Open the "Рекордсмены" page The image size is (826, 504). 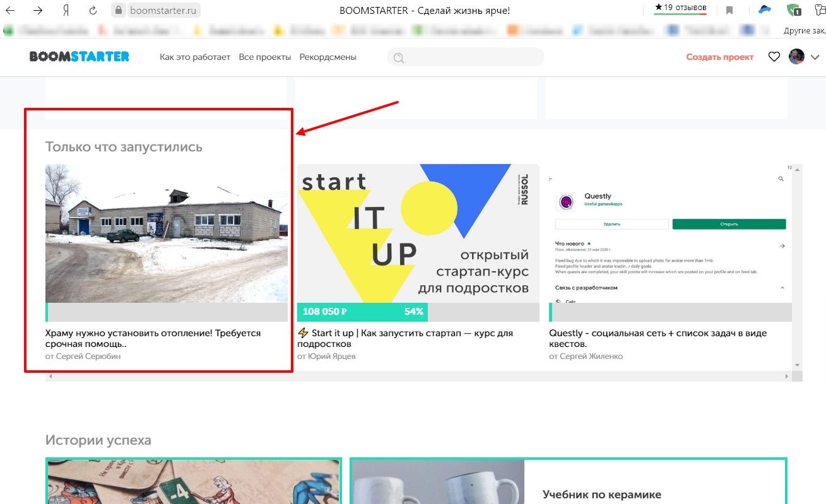tap(327, 57)
